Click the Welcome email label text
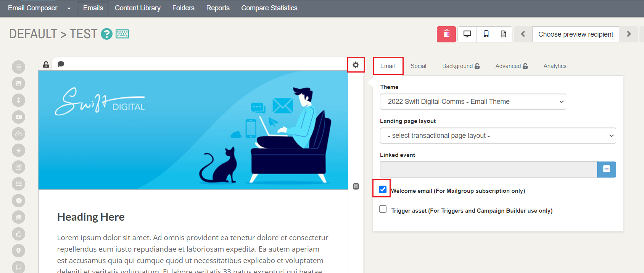Image resolution: width=644 pixels, height=273 pixels. click(458, 191)
